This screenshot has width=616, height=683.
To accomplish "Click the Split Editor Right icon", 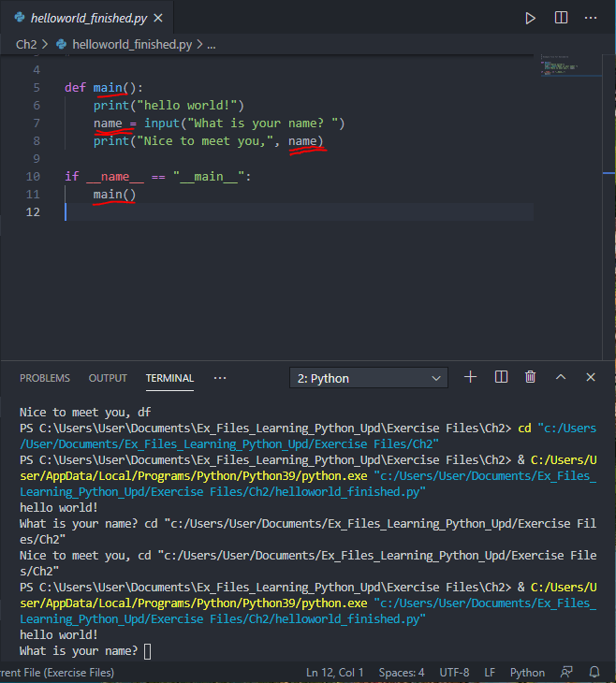I will [x=561, y=18].
